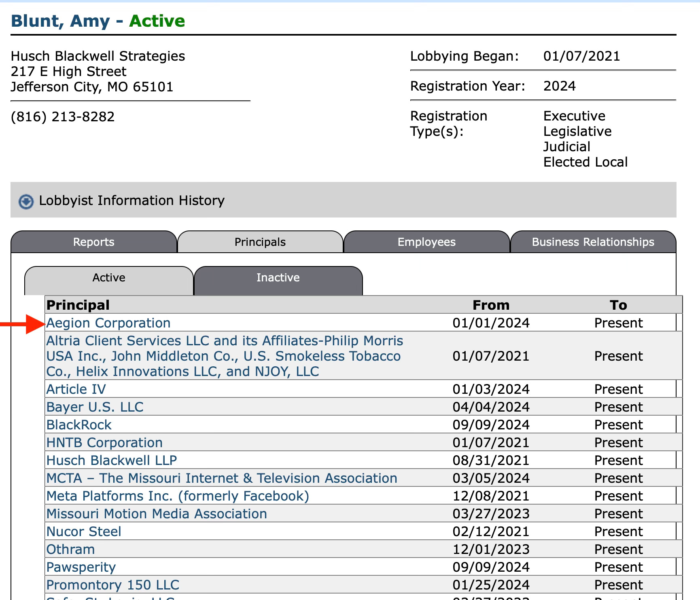Click Article IV's From date 01/03/2024
This screenshot has height=600, width=700.
491,389
